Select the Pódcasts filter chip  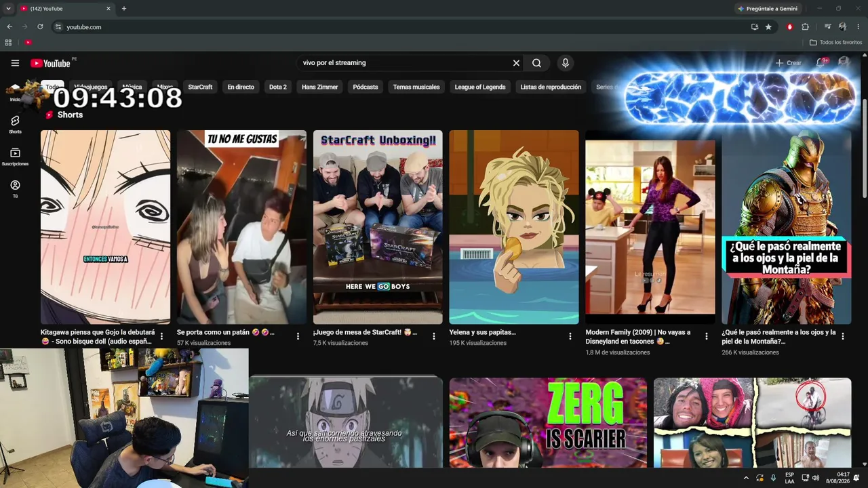366,87
